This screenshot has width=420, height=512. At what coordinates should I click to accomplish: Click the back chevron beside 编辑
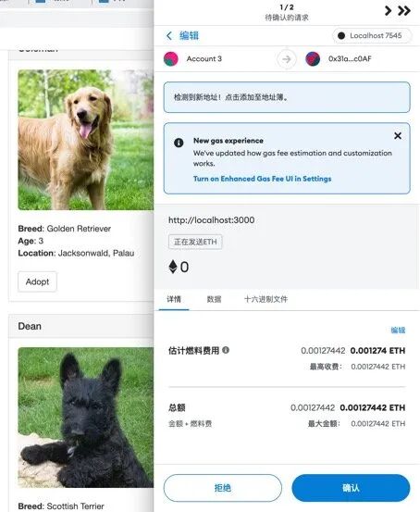pyautogui.click(x=169, y=35)
